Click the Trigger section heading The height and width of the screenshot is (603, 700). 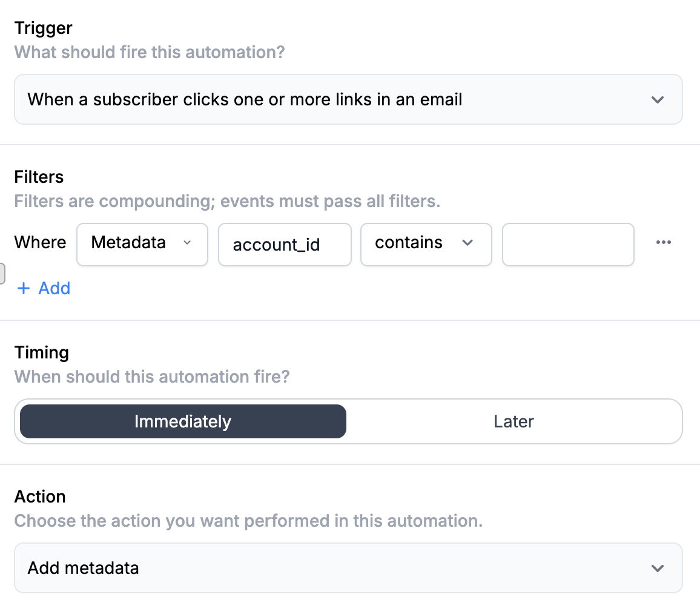click(x=43, y=28)
